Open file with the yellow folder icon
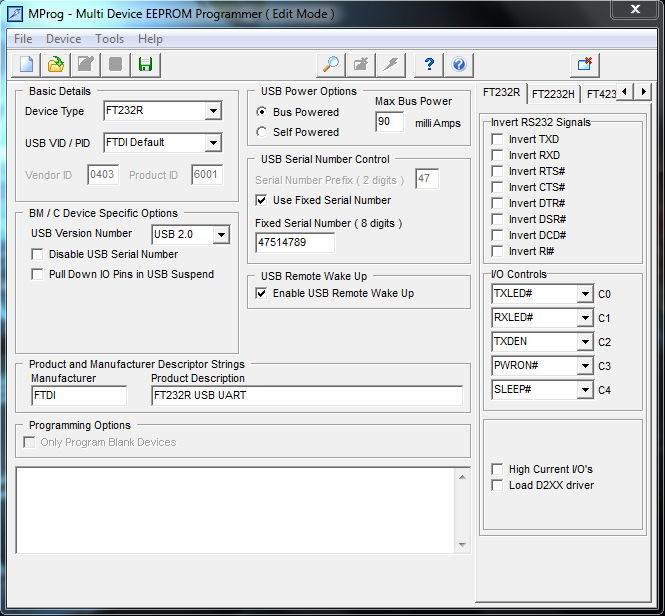Screen dimensions: 665x616 (x=56, y=65)
